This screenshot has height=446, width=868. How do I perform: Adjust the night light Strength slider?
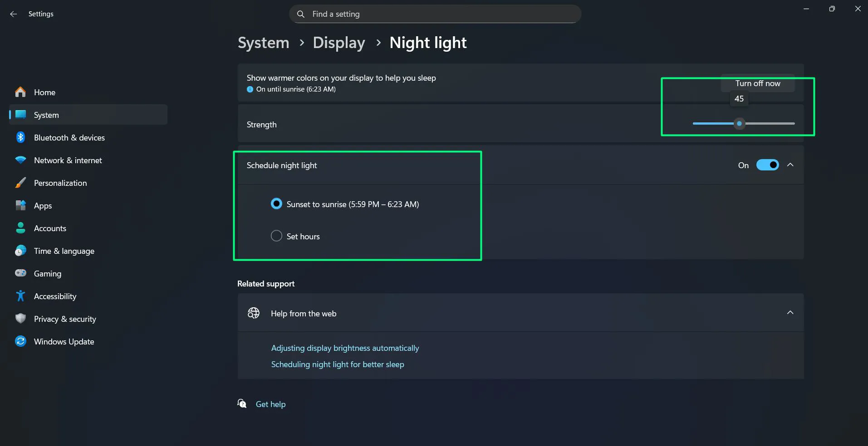(x=739, y=123)
